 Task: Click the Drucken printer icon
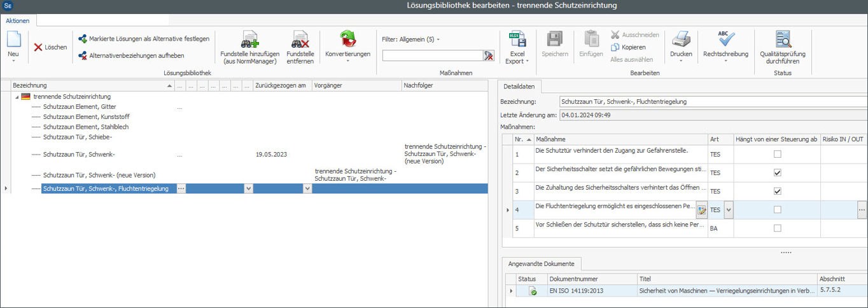point(681,40)
